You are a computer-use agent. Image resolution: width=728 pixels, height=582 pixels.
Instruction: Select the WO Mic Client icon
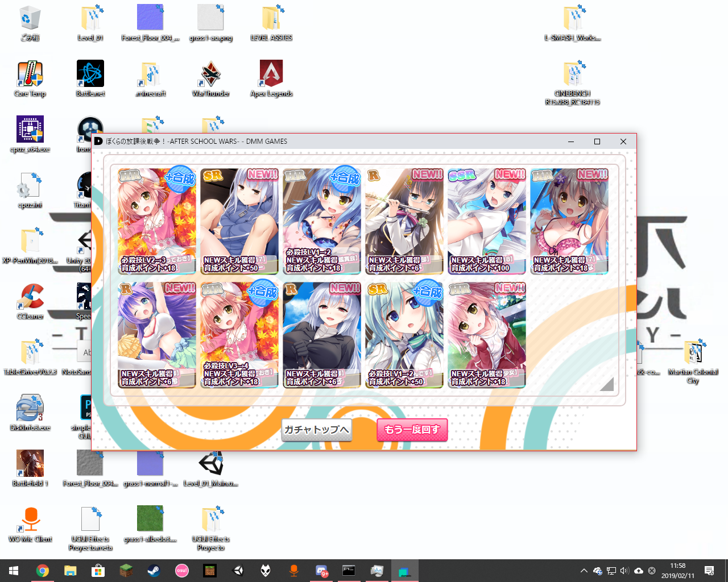click(x=30, y=519)
